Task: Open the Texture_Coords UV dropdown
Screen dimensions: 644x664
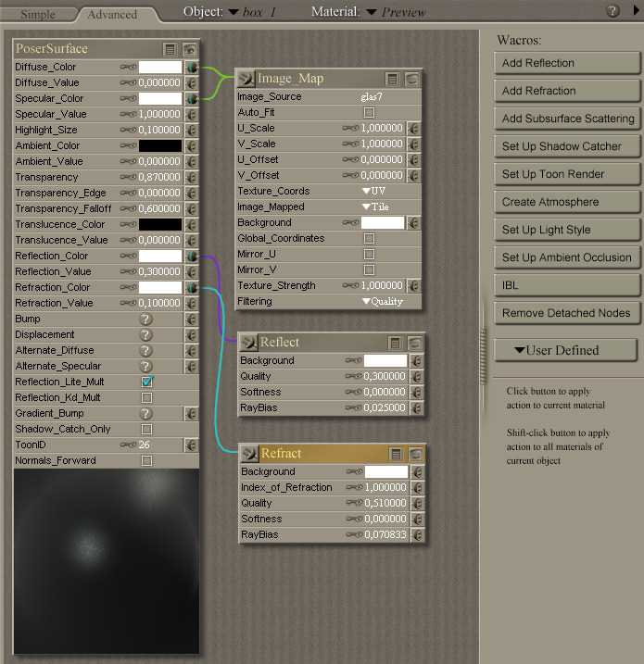Action: coord(374,191)
